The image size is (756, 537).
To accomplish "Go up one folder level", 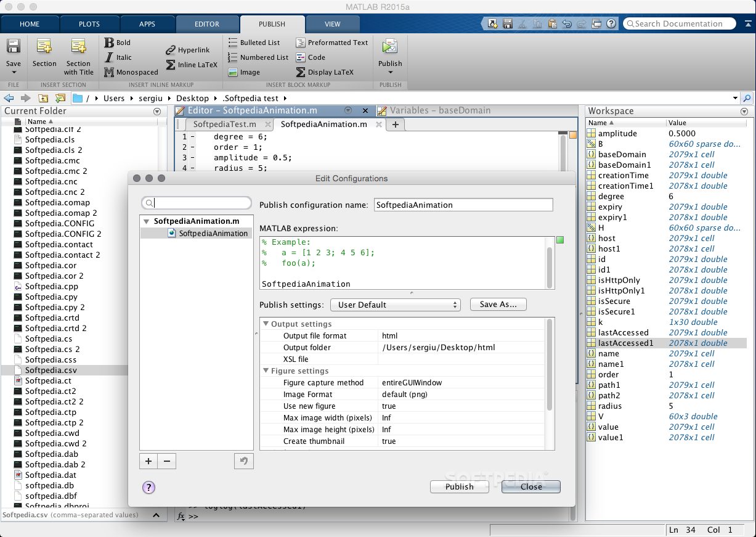I will click(x=43, y=98).
